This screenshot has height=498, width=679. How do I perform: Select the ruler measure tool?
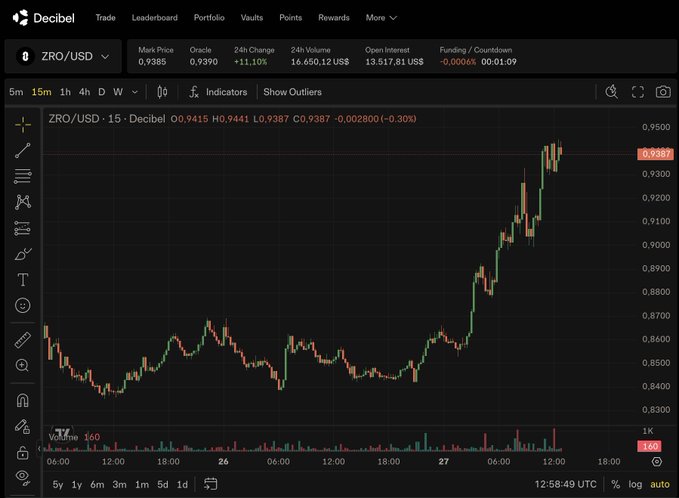pos(23,340)
